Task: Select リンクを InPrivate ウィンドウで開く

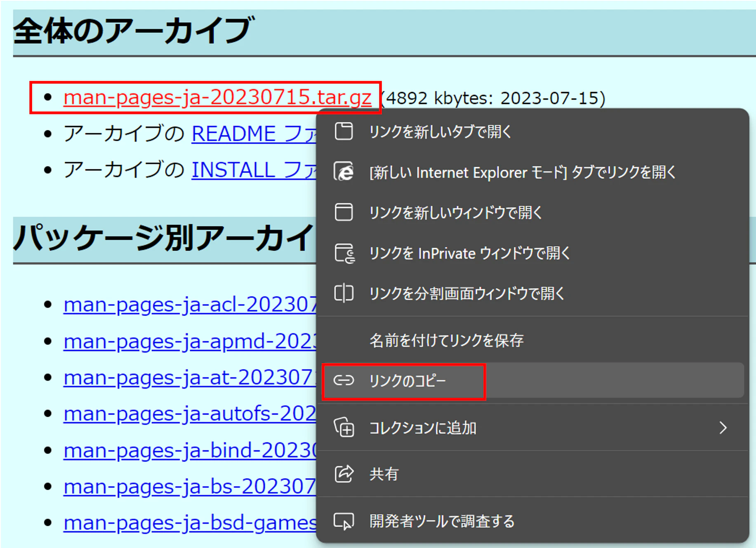Action: coord(532,253)
